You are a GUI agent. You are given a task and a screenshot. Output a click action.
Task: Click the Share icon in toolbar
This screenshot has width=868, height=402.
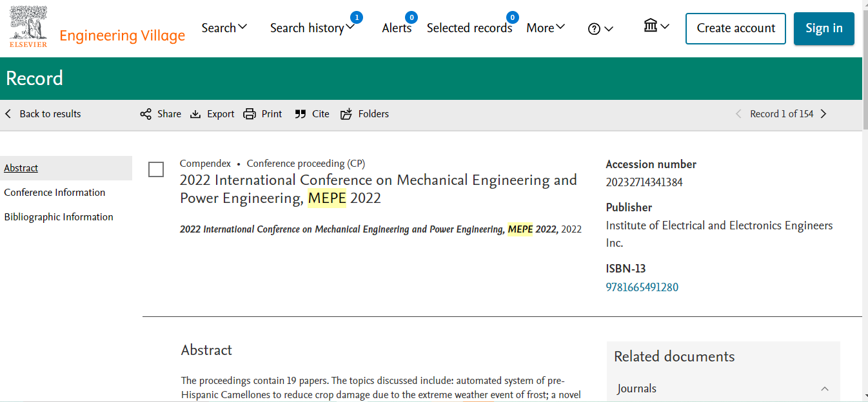point(146,114)
